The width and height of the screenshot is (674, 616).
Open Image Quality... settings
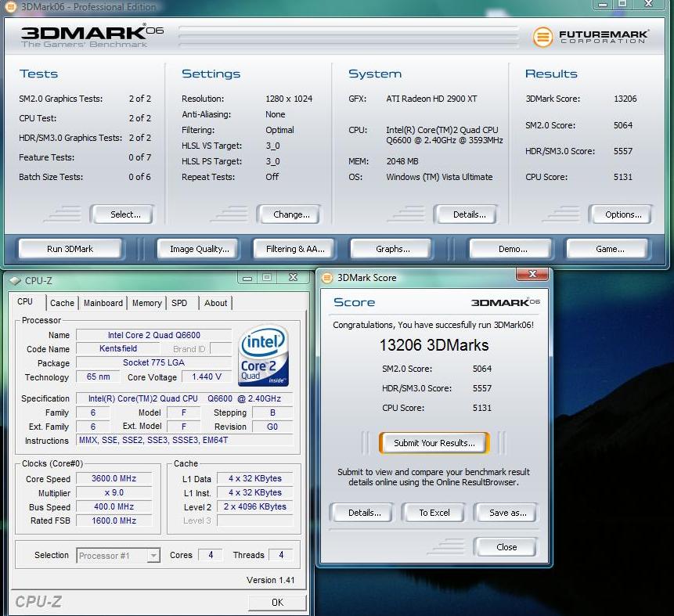pyautogui.click(x=198, y=249)
